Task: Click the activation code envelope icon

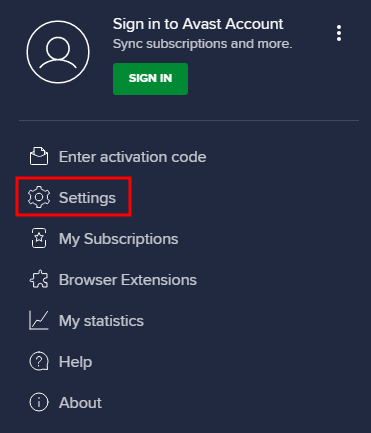Action: [x=39, y=156]
